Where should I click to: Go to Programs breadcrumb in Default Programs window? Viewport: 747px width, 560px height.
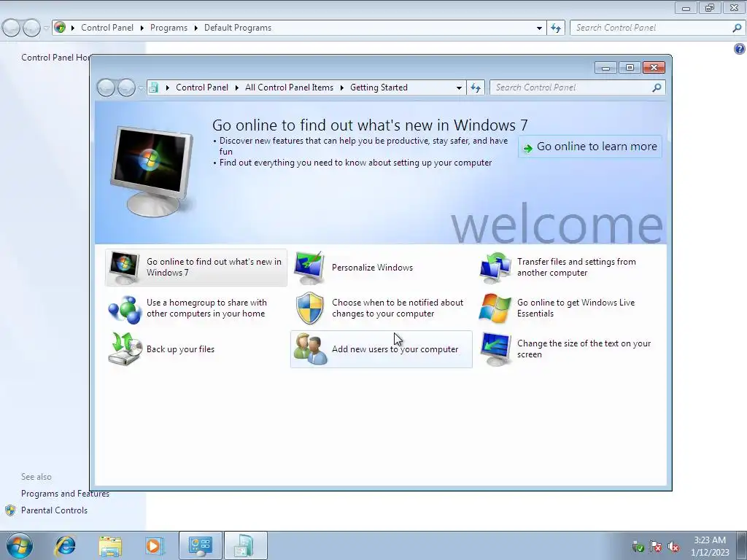[x=169, y=28]
